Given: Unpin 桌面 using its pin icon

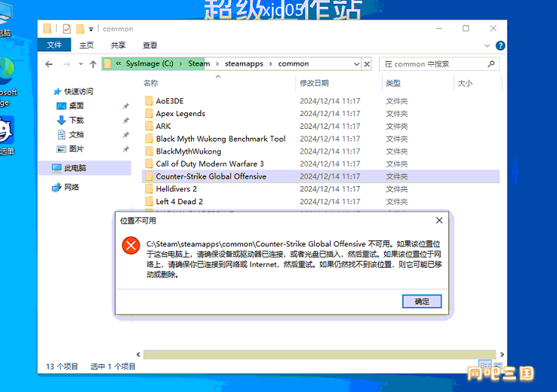Looking at the screenshot, I should click(x=126, y=106).
